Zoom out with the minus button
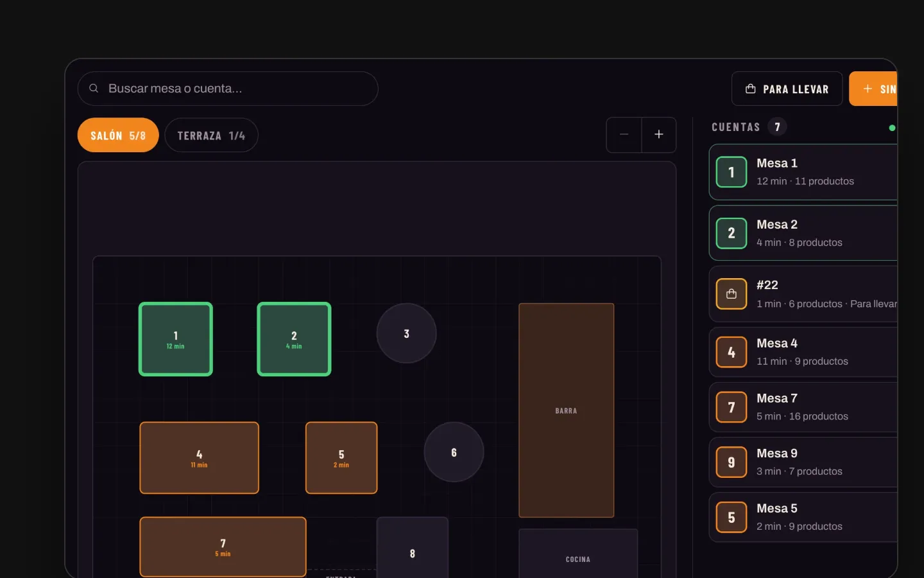Viewport: 924px width, 578px height. (624, 135)
